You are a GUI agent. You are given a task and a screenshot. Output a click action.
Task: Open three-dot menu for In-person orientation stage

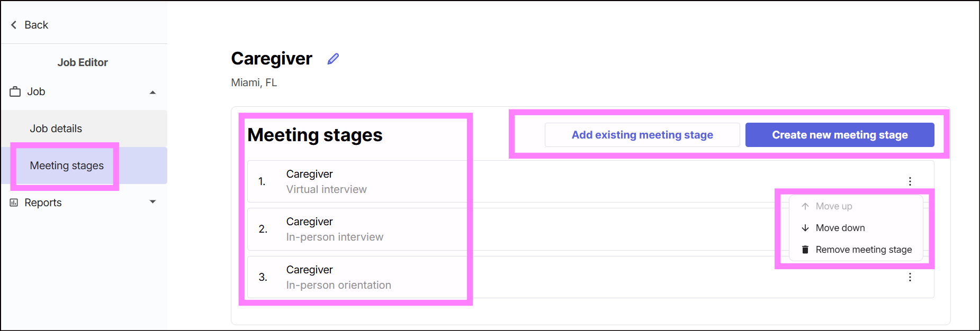coord(910,277)
